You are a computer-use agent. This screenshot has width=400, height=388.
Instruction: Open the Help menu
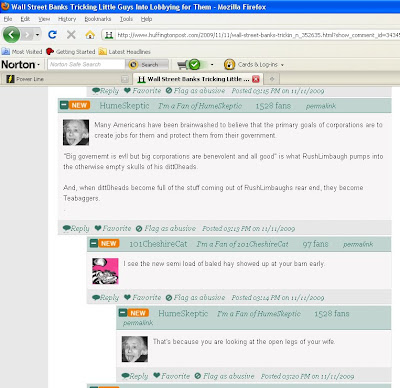tap(146, 19)
